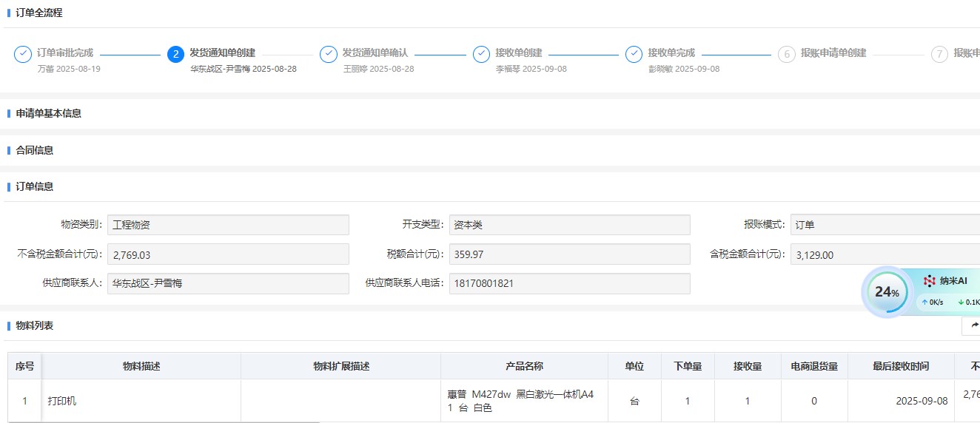The image size is (980, 423).
Task: Click the 供应商联系人电话 input field
Action: [569, 283]
